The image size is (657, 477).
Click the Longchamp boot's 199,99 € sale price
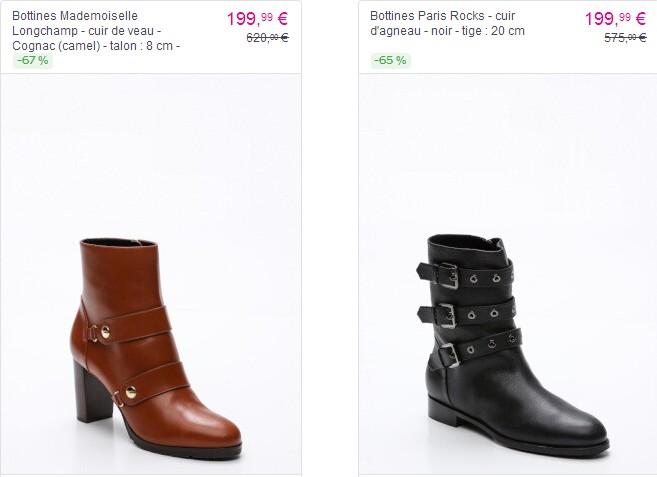click(x=257, y=18)
